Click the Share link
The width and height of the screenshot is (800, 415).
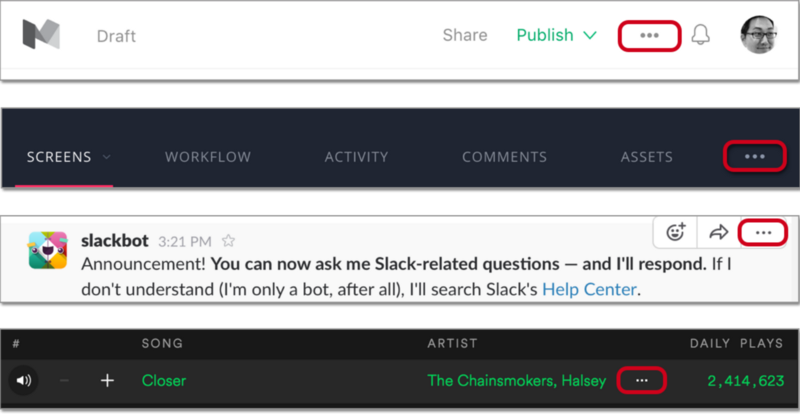(465, 35)
